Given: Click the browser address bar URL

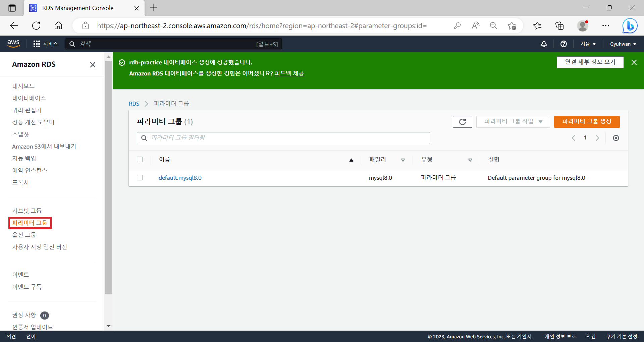Looking at the screenshot, I should (262, 25).
